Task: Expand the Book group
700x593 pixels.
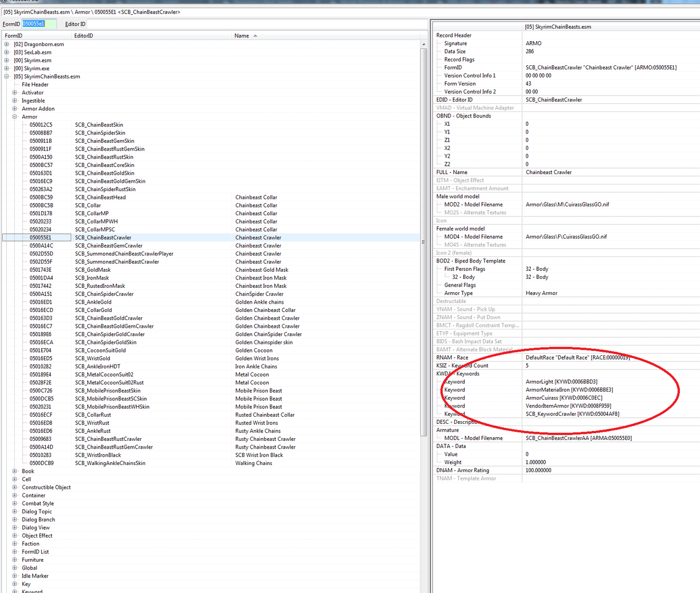Action: point(15,471)
